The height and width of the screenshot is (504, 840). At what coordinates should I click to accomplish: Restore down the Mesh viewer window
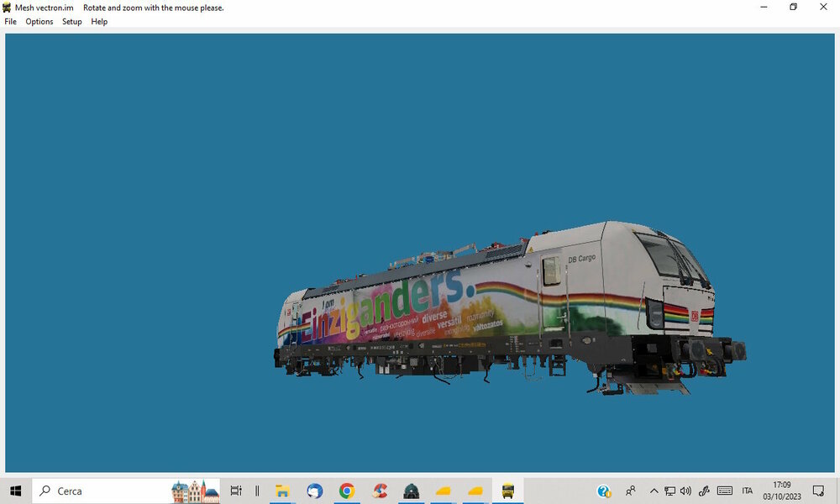[794, 7]
